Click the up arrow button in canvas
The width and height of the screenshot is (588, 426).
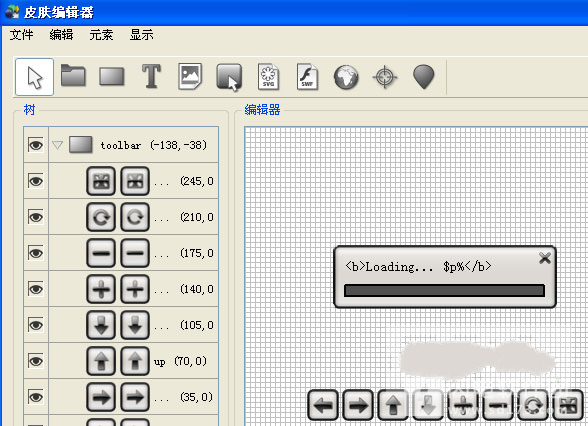(393, 405)
